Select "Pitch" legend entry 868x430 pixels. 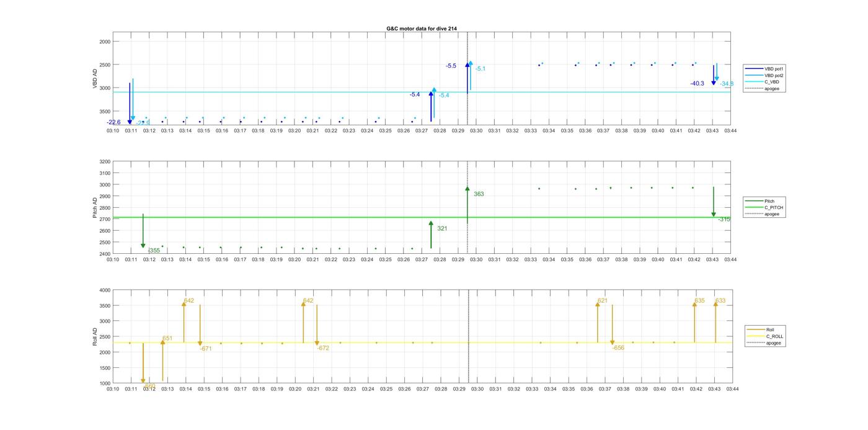coord(769,201)
